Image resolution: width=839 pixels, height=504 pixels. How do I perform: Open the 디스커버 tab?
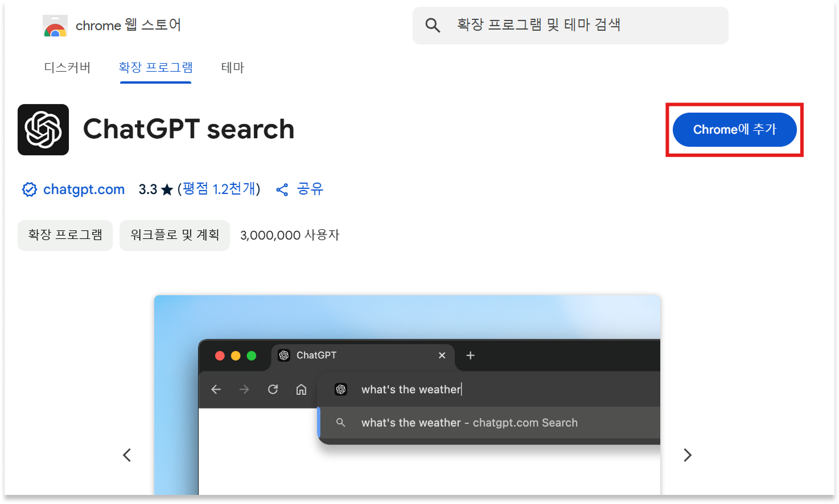(67, 68)
